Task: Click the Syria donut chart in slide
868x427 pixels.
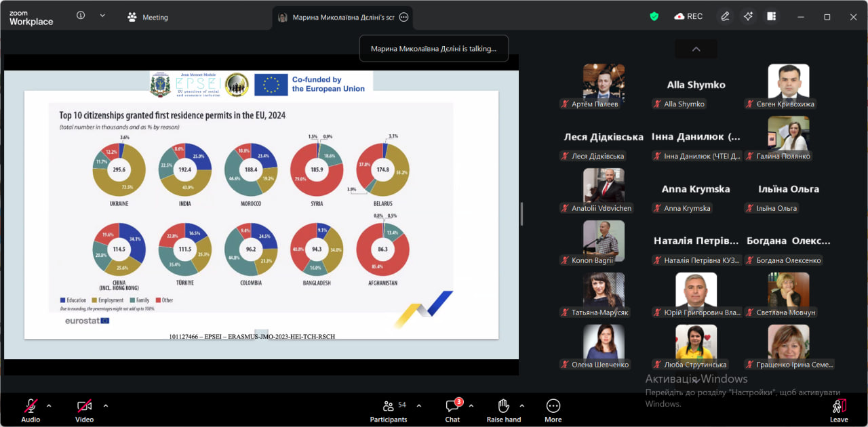Action: [x=317, y=169]
